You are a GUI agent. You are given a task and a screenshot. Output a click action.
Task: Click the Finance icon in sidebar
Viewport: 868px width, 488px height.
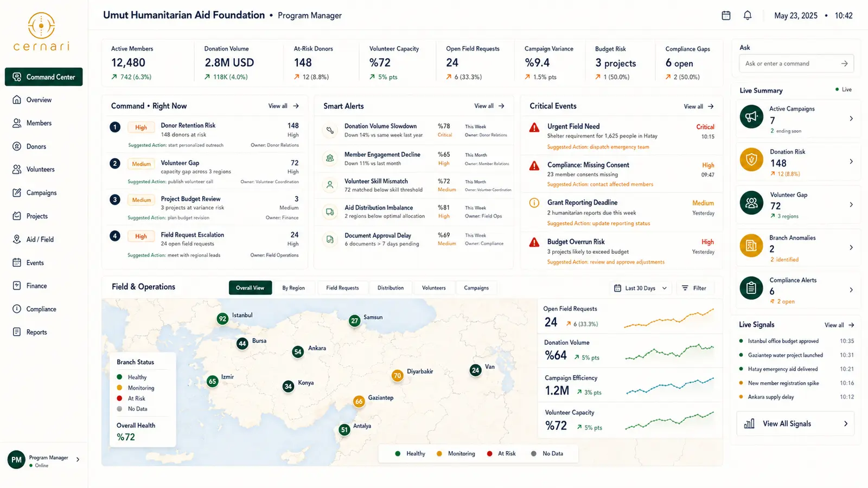pos(17,286)
